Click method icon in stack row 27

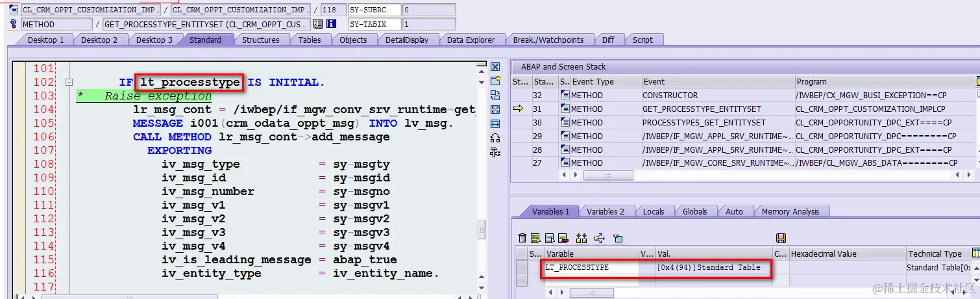(x=565, y=163)
